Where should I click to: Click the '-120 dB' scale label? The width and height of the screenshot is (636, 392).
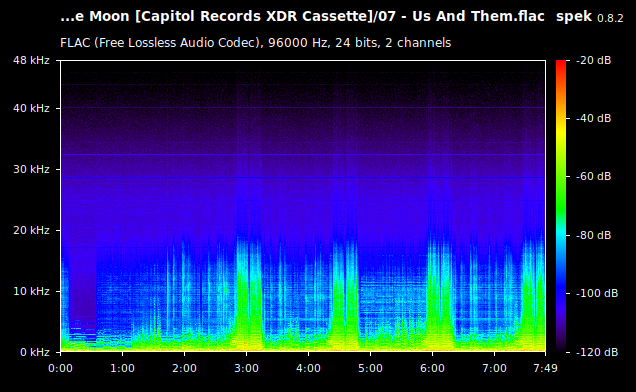point(597,352)
